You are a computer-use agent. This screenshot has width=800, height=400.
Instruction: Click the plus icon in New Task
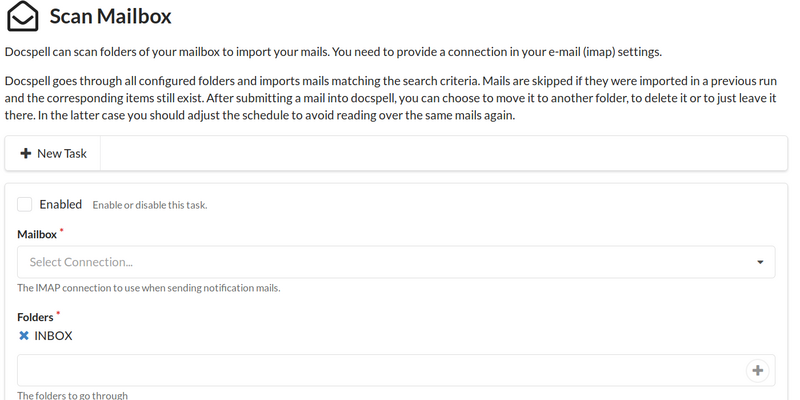pos(26,154)
